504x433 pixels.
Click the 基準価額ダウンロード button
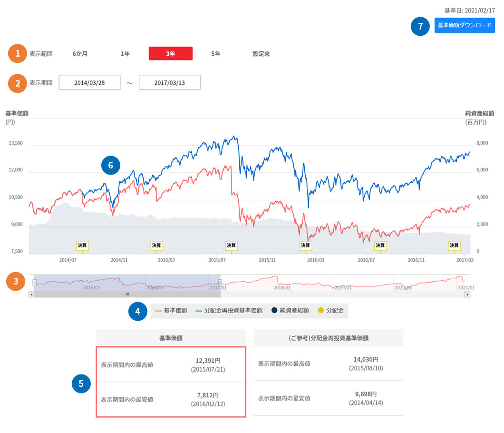point(465,25)
